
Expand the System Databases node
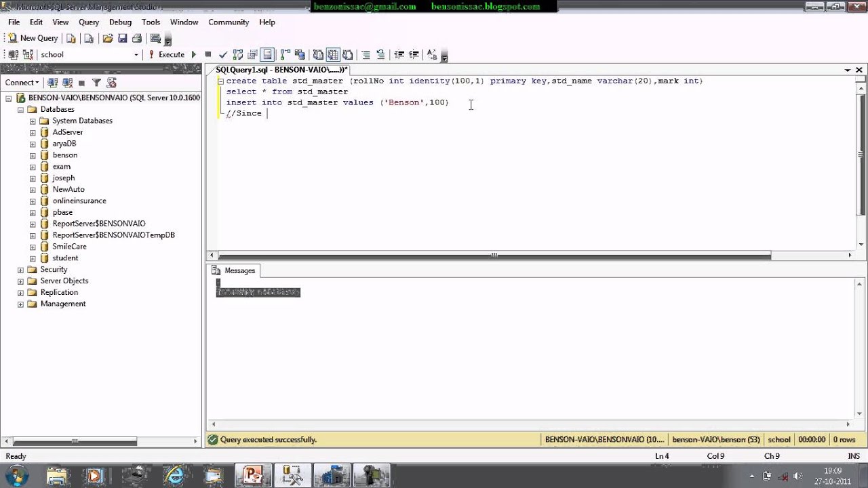coord(32,121)
